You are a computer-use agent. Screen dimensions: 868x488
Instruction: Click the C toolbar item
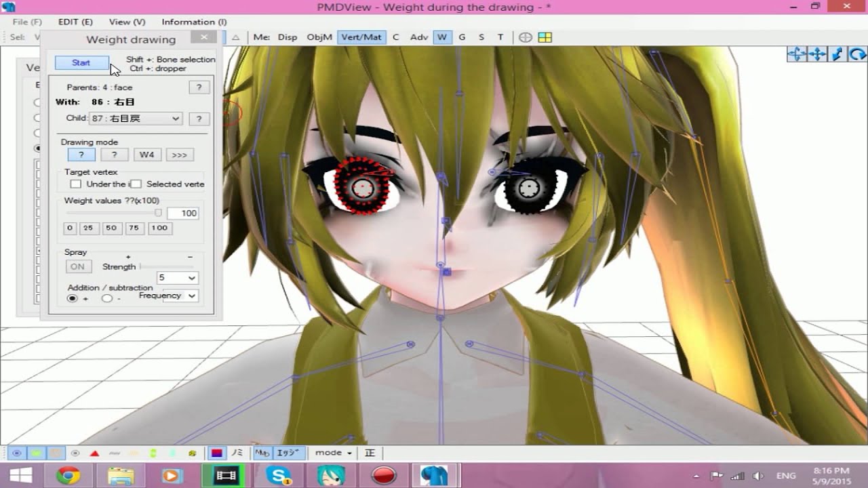(396, 37)
